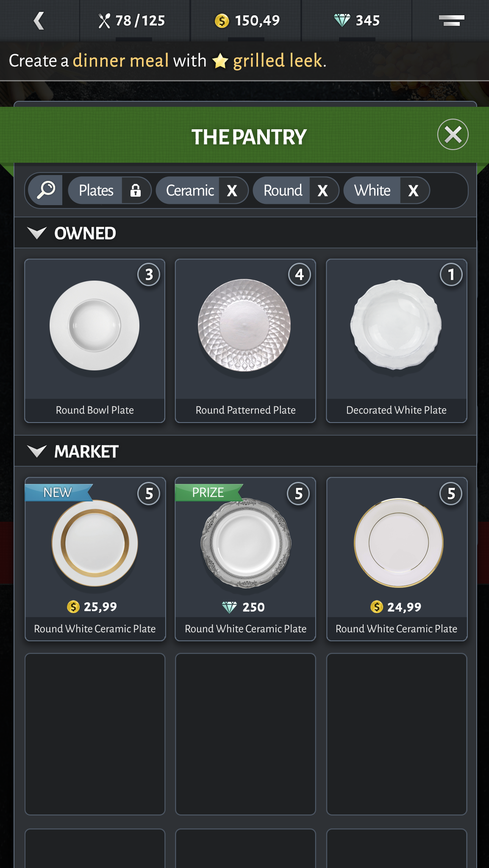This screenshot has width=489, height=868.
Task: Open the hamburger menu at top right
Action: [x=451, y=20]
